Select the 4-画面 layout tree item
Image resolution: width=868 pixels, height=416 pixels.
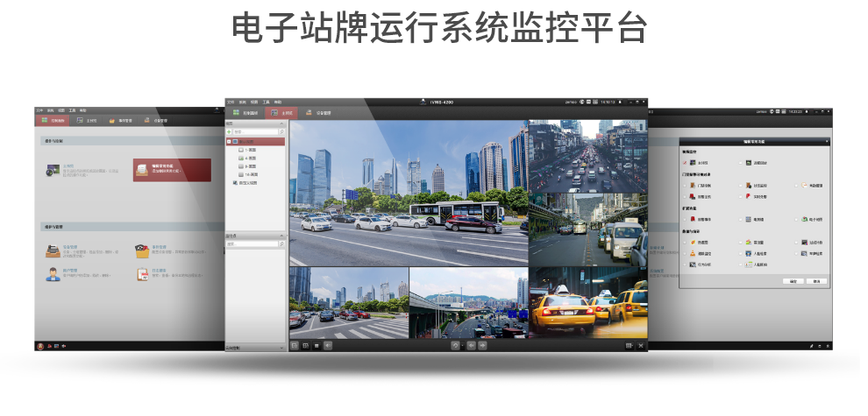click(x=250, y=159)
